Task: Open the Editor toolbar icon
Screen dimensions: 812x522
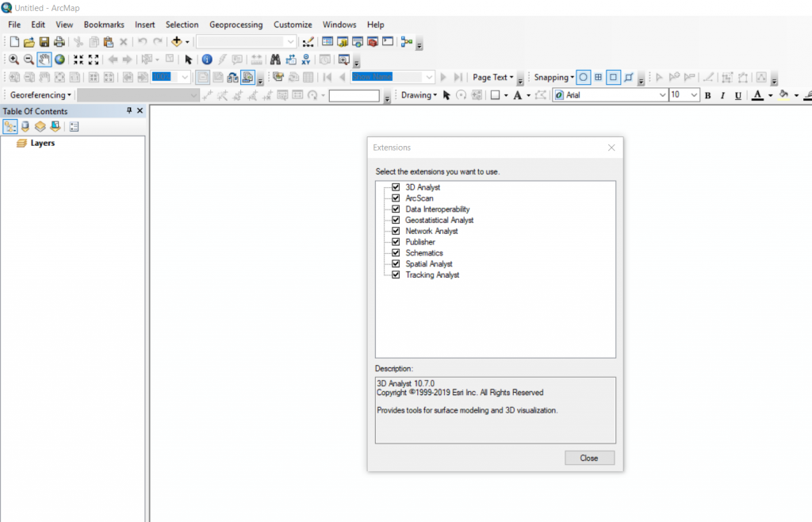Action: coord(308,42)
